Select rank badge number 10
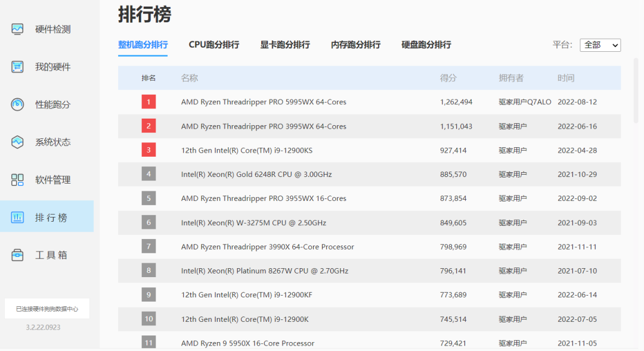Image resolution: width=644 pixels, height=351 pixels. (148, 319)
